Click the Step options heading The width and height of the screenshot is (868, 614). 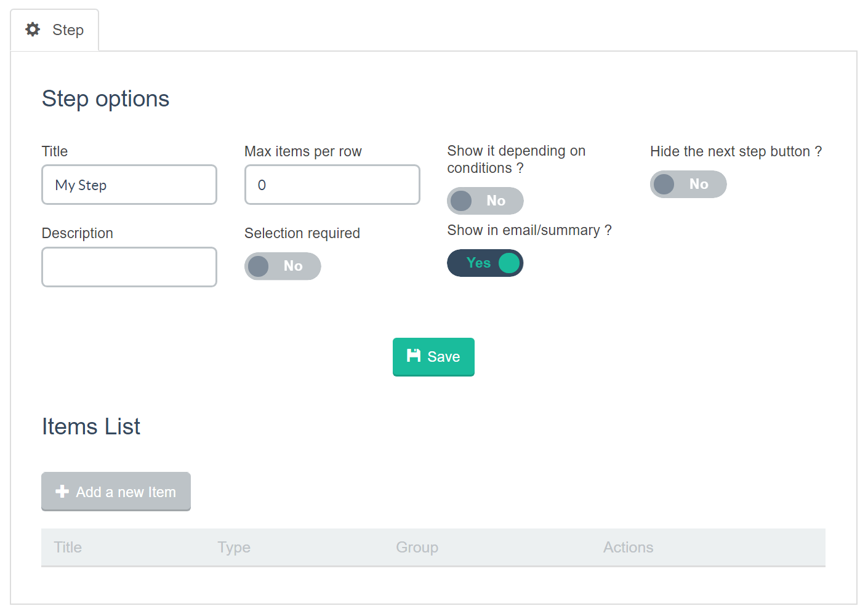click(105, 98)
